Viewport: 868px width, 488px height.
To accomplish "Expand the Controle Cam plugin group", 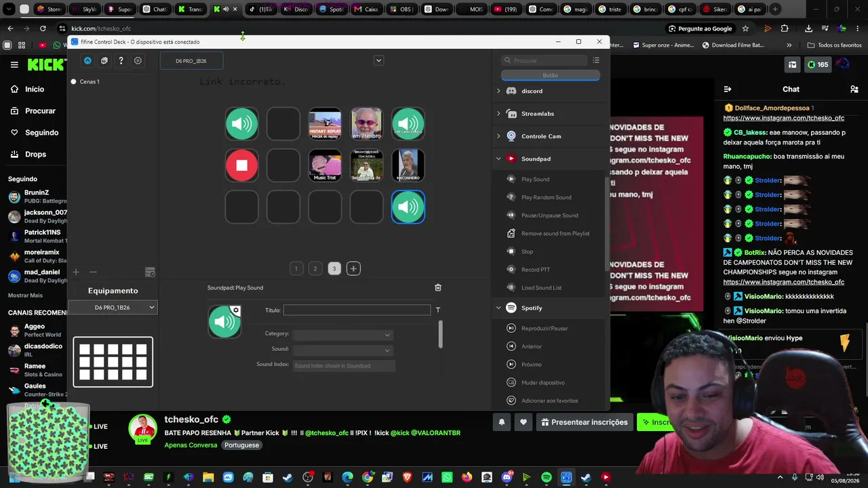I will [x=498, y=136].
